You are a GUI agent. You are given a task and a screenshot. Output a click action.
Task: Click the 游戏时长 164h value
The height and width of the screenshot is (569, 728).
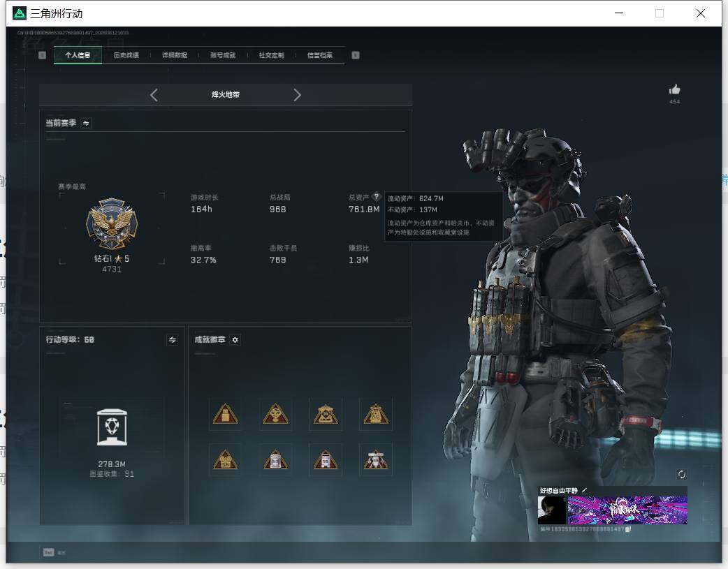click(x=201, y=209)
